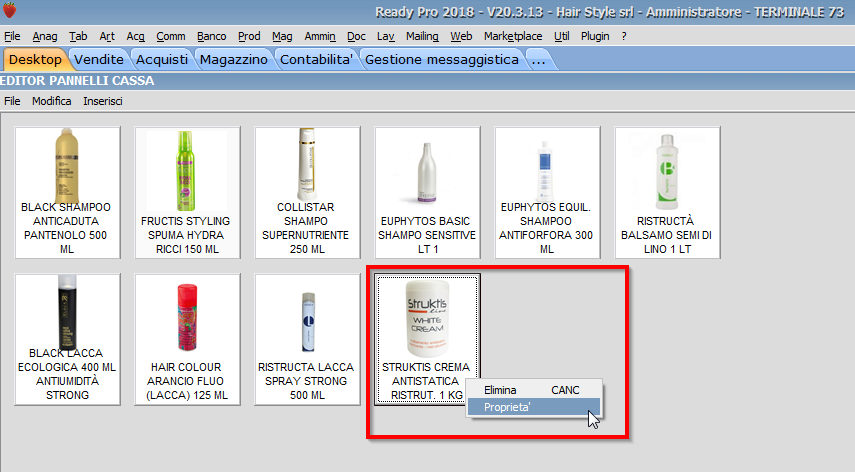Select the Fructis Styling Spuma Hydra Ricci tile
This screenshot has width=855, height=472.
(x=188, y=192)
